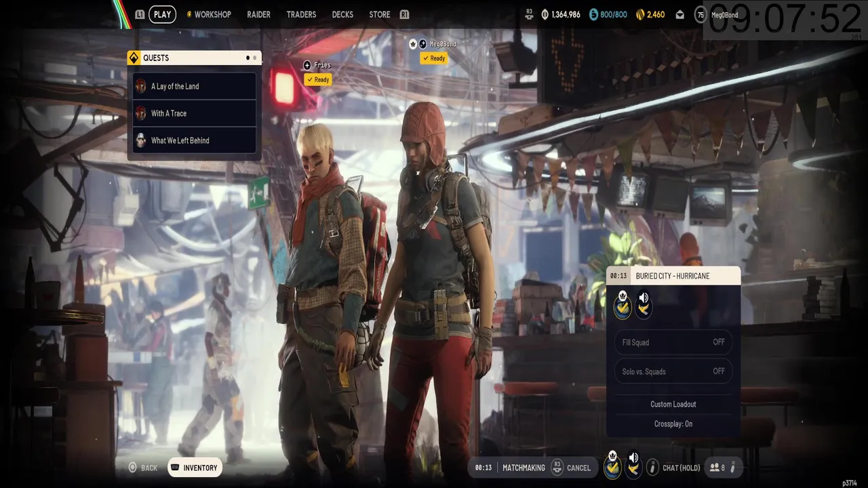The image size is (868, 488).
Task: Select the Fries player name tag
Action: tap(323, 65)
